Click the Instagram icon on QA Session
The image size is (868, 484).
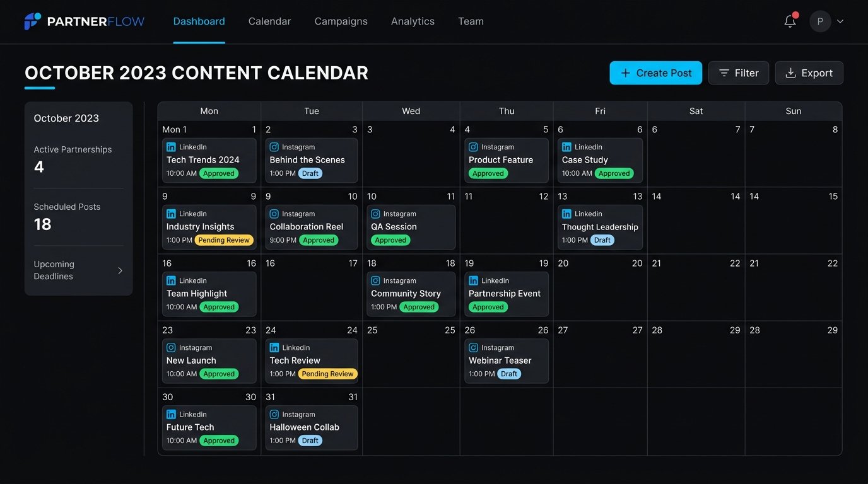tap(375, 214)
